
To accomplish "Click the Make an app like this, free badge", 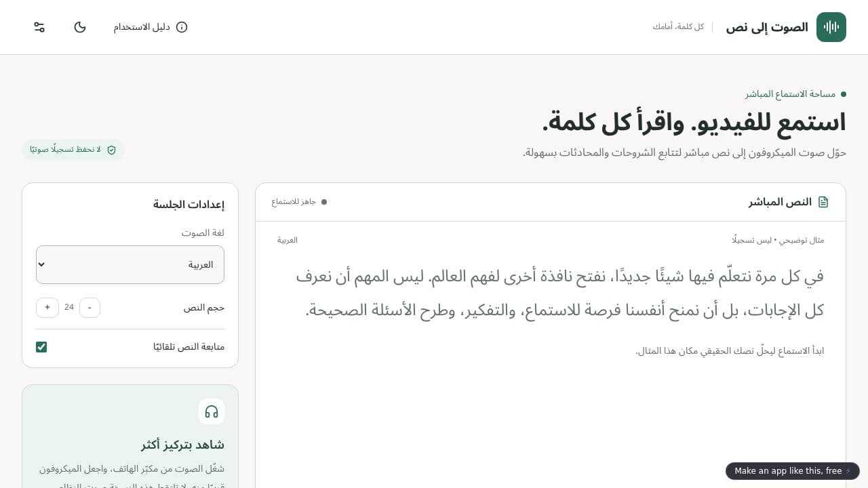I will 793,471.
